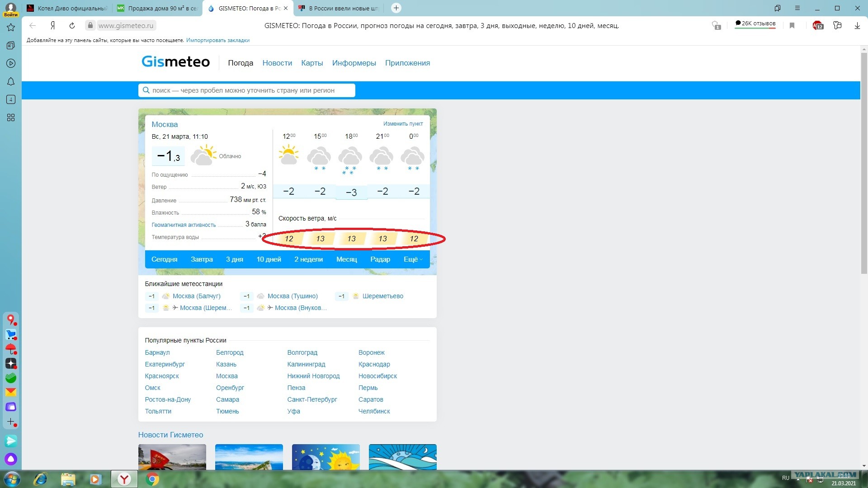Viewport: 868px width, 488px height.
Task: Select the Завтра forecast tab
Action: pyautogui.click(x=202, y=259)
